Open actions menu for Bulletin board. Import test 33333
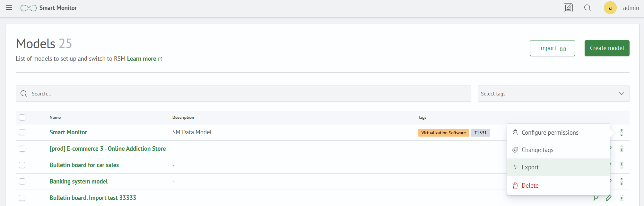This screenshot has width=644, height=206. coord(622,198)
